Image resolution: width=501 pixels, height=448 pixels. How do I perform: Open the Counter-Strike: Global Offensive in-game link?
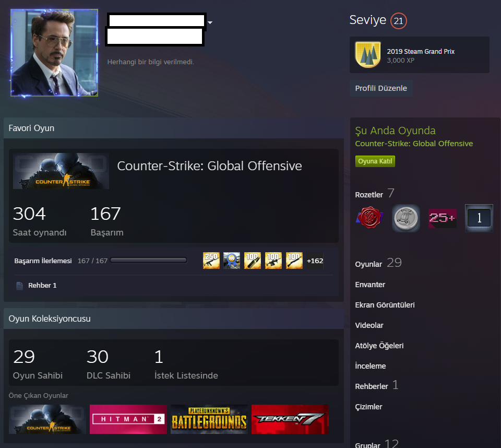414,144
